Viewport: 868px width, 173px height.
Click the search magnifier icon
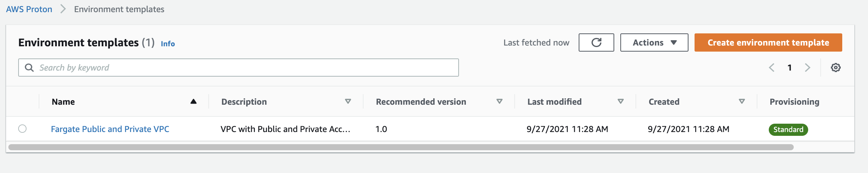pyautogui.click(x=29, y=68)
